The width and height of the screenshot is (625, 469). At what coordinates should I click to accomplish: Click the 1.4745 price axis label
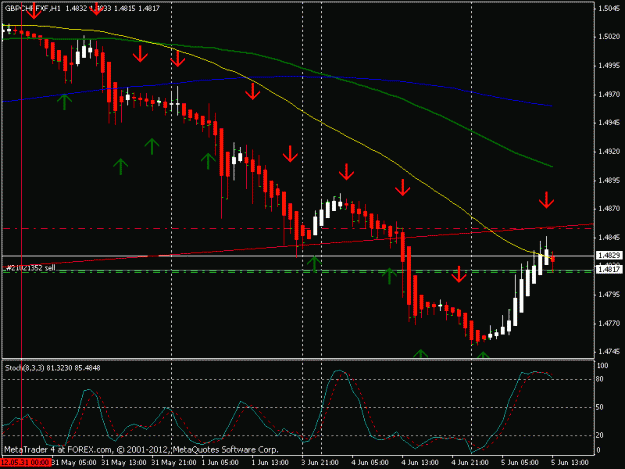click(609, 352)
